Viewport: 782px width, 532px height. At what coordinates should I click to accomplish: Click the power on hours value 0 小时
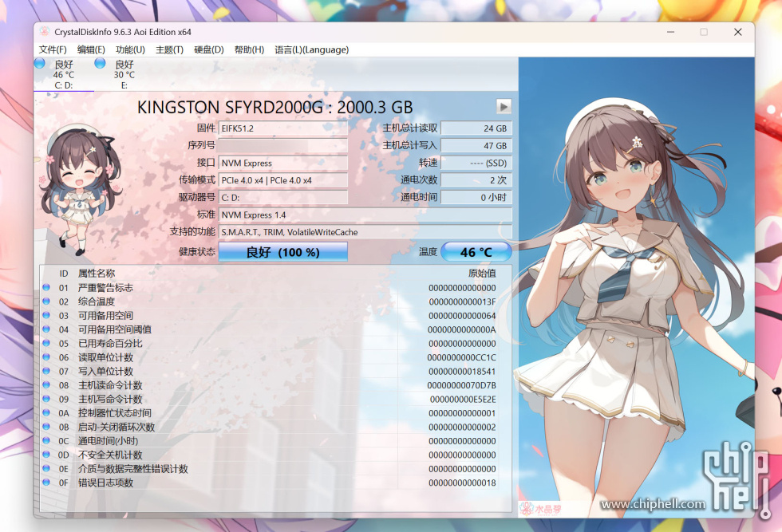click(x=476, y=198)
